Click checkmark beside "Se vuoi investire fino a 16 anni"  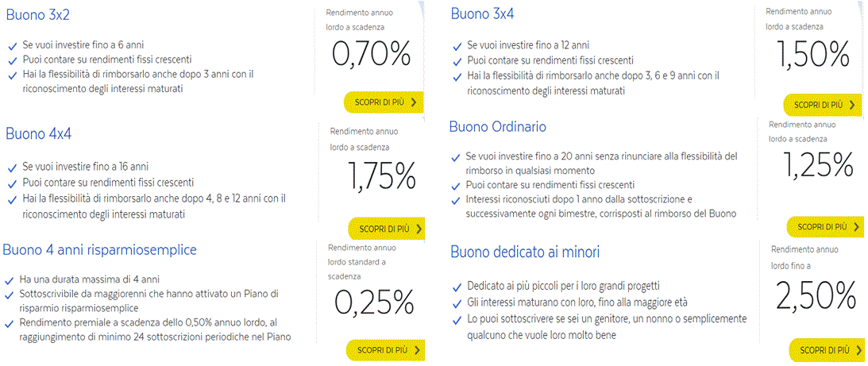click(x=12, y=168)
